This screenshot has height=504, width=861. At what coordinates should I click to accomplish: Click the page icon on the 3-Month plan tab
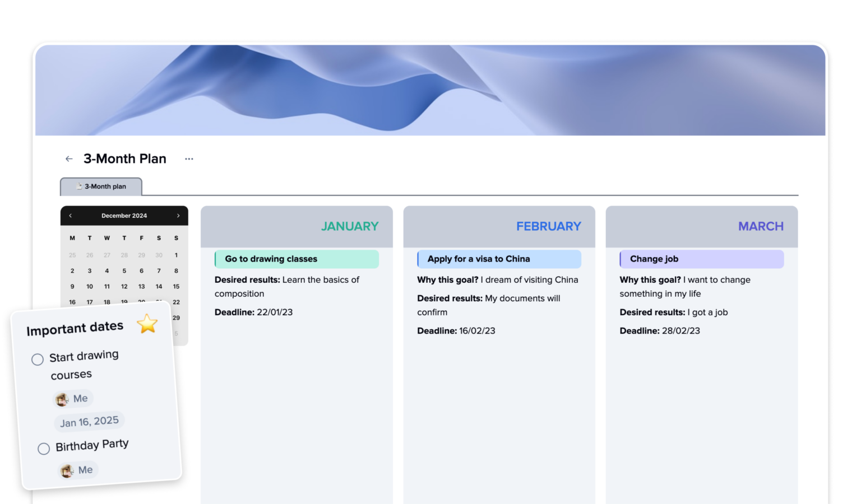coord(79,186)
